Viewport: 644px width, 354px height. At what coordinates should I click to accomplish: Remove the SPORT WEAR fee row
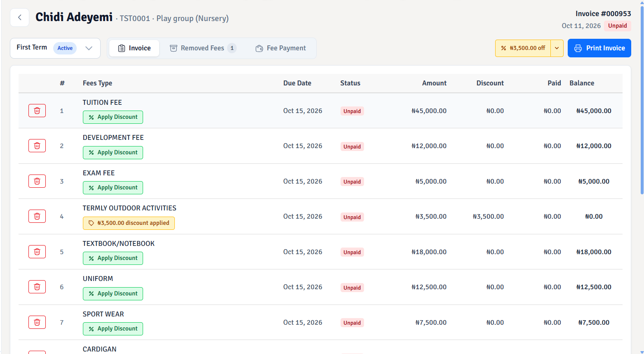[x=37, y=322]
